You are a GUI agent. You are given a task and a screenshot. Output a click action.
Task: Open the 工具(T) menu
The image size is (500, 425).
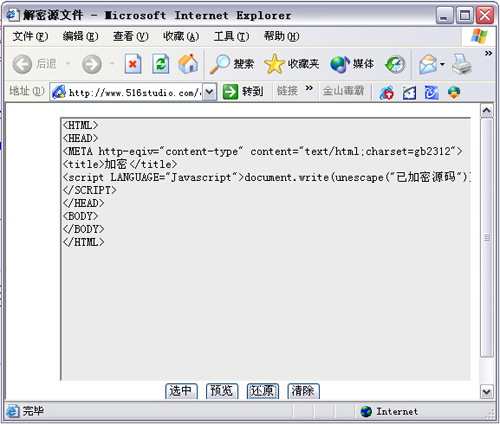click(231, 36)
